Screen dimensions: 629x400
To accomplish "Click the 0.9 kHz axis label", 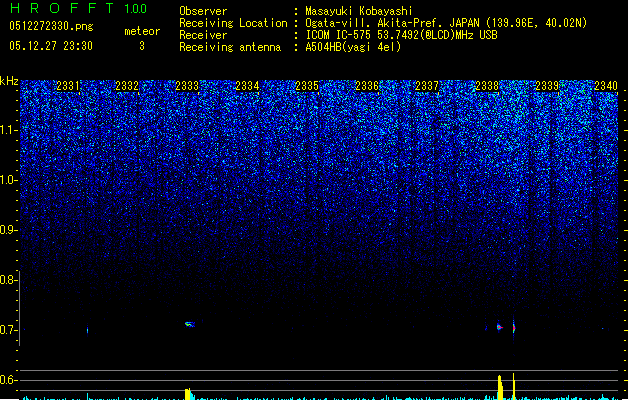I will pos(9,230).
